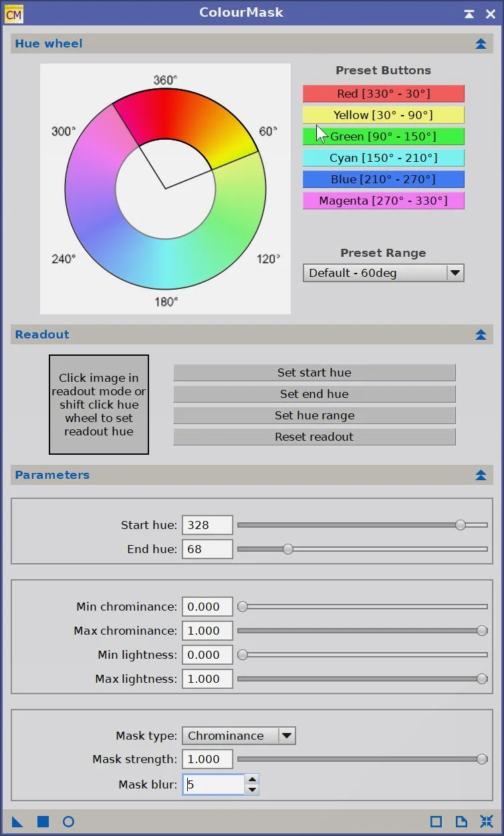The image size is (504, 836).
Task: Increase Mask blur with the up arrow
Action: [x=252, y=779]
